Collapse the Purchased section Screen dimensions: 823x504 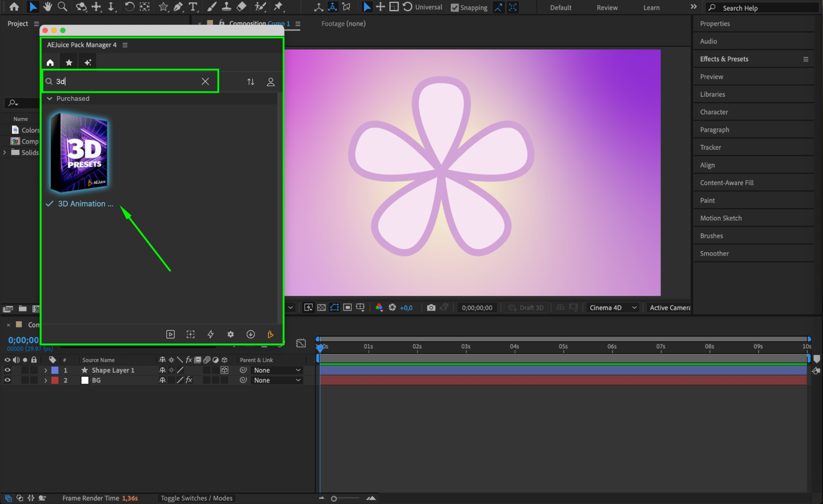point(50,99)
